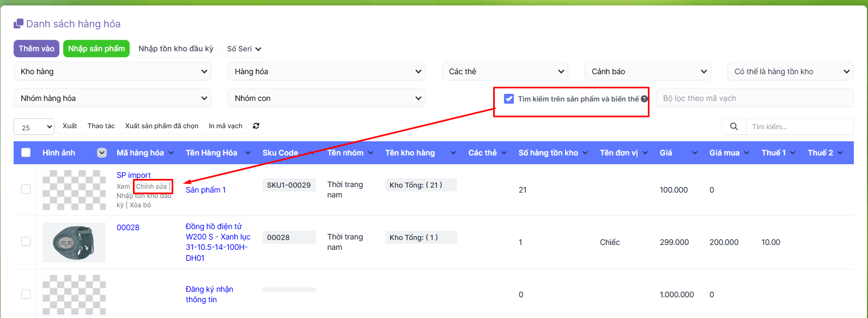This screenshot has height=318, width=868.
Task: Expand the Nhóm hàng hóa dropdown
Action: (x=112, y=98)
